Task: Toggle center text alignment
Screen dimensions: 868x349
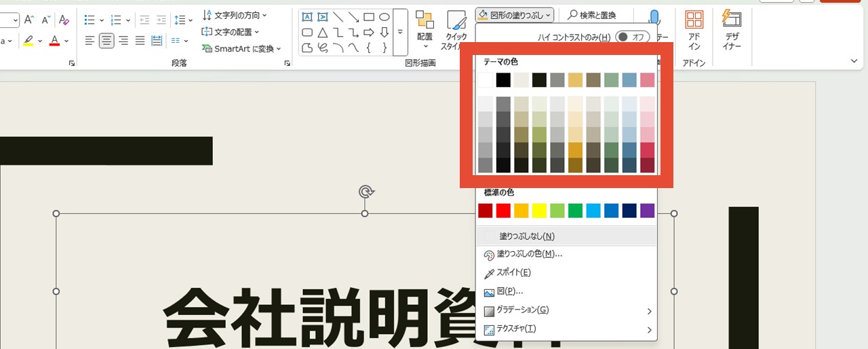Action: pyautogui.click(x=106, y=41)
